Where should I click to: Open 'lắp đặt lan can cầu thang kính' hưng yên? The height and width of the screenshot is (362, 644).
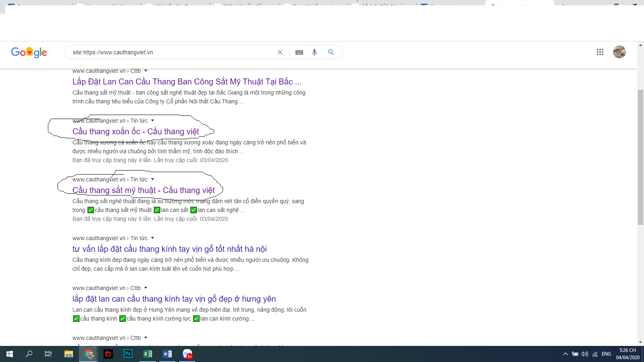pyautogui.click(x=174, y=299)
